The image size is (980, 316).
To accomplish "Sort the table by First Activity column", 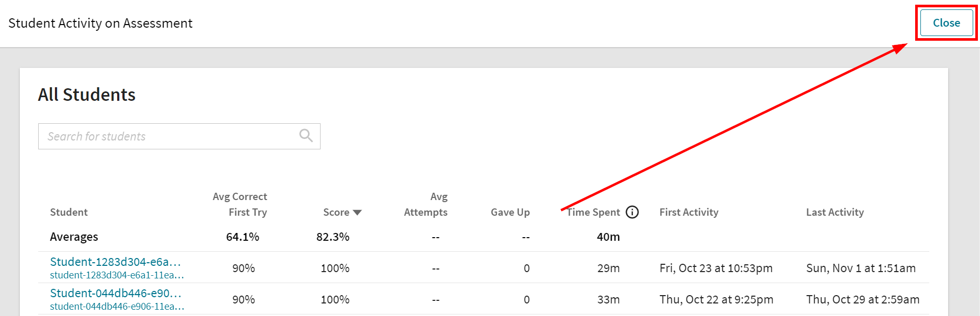I will 689,212.
